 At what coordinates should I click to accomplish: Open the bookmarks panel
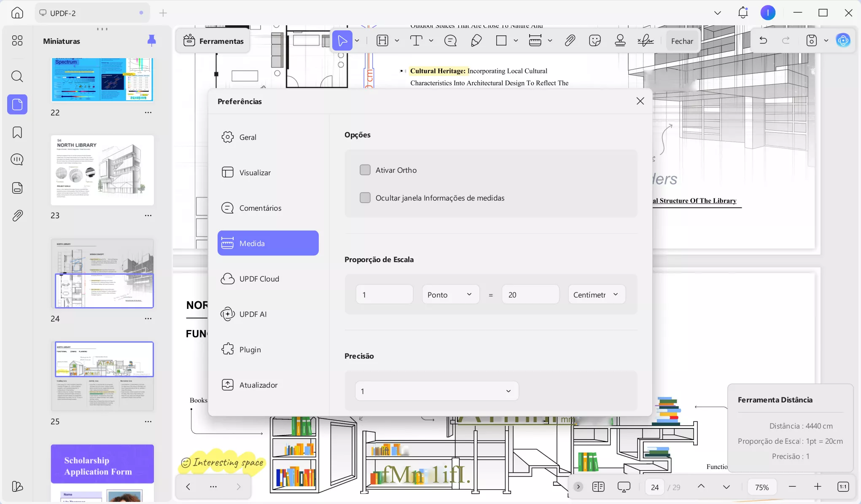pos(17,132)
